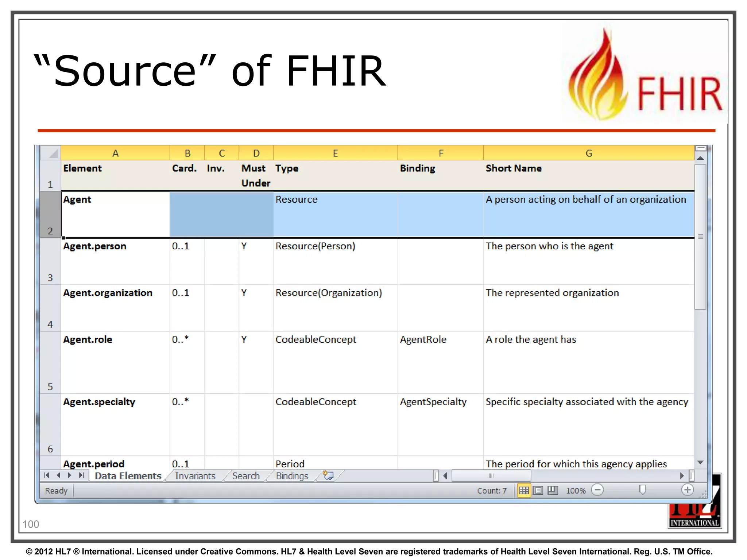Click the Select All corner box
747x560 pixels.
point(50,153)
